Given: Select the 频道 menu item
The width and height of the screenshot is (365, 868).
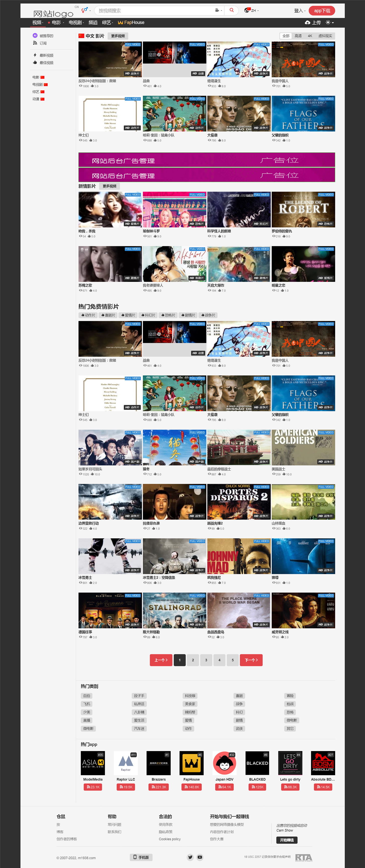Looking at the screenshot, I should pyautogui.click(x=93, y=23).
